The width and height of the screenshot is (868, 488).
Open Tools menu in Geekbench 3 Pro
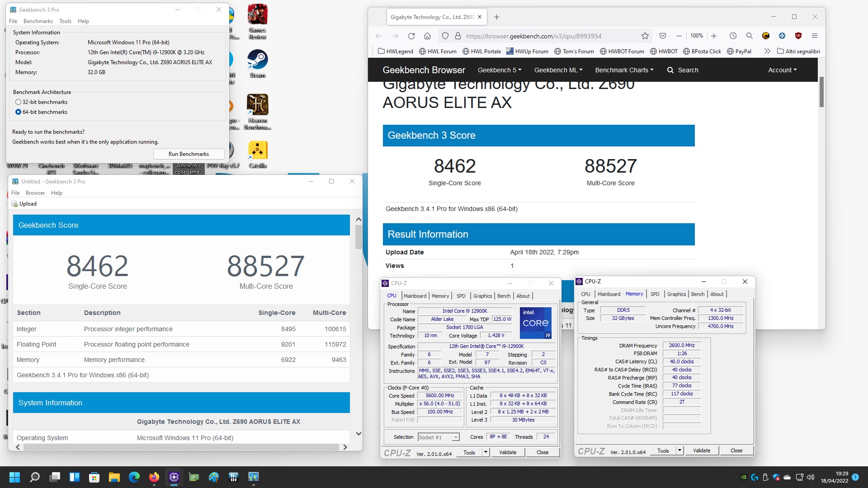coord(65,21)
